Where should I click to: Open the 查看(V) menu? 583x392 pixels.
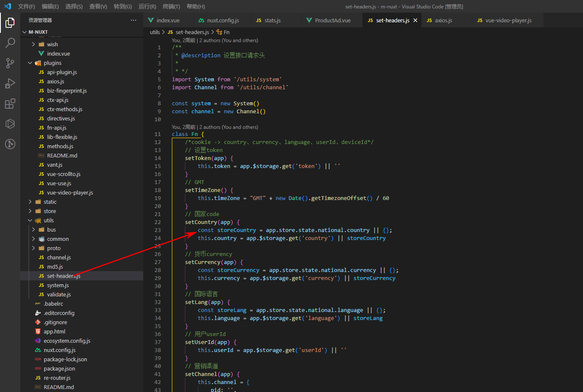[98, 6]
